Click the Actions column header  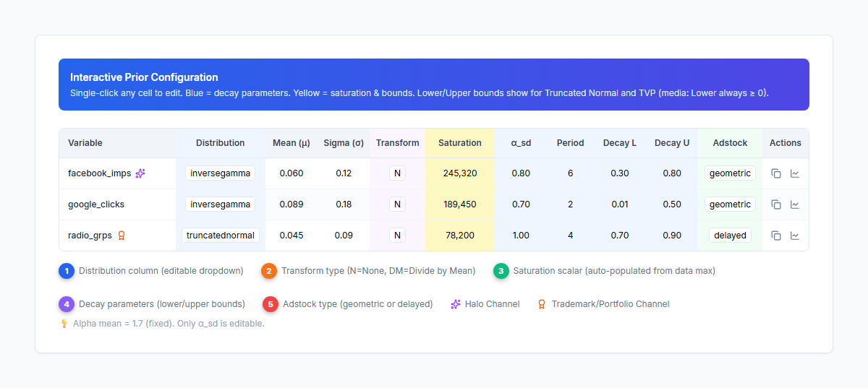tap(786, 143)
